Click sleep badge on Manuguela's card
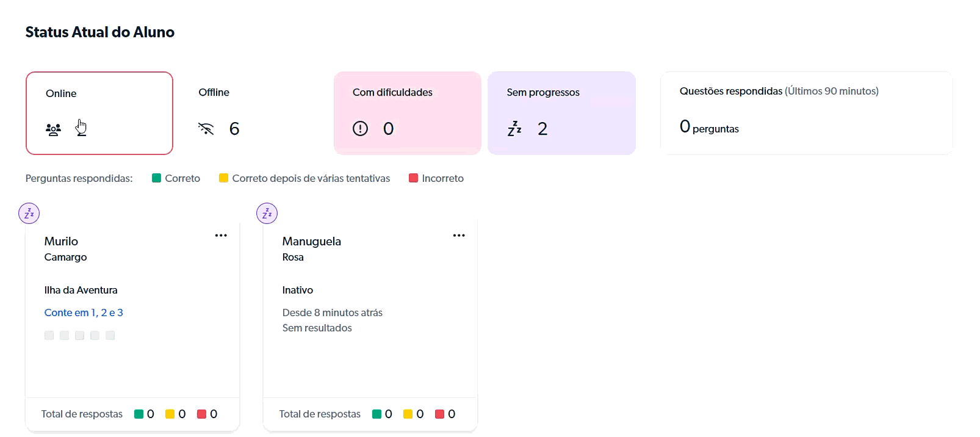Viewport: 980px width, 437px height. (x=267, y=214)
